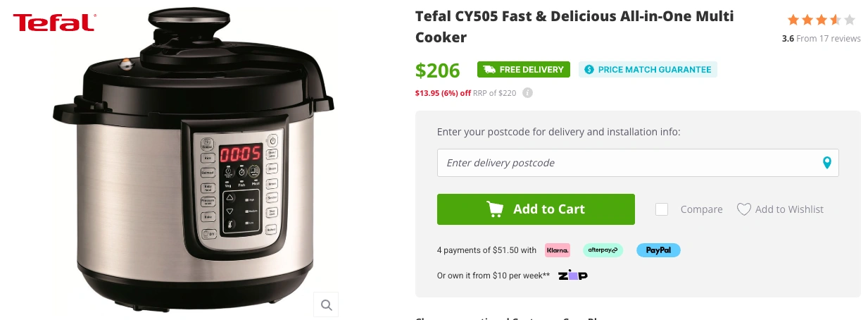The height and width of the screenshot is (320, 868).
Task: Select the Afterpay payment logo
Action: (603, 250)
